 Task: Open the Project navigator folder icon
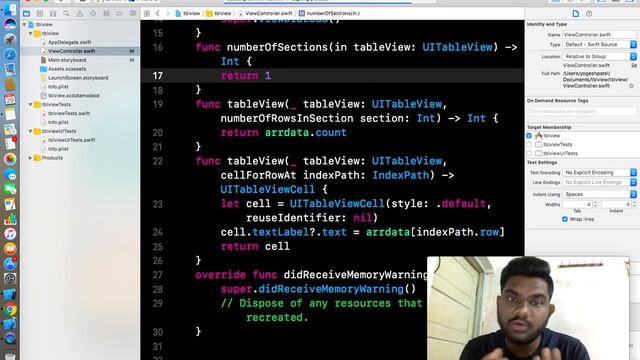click(27, 13)
